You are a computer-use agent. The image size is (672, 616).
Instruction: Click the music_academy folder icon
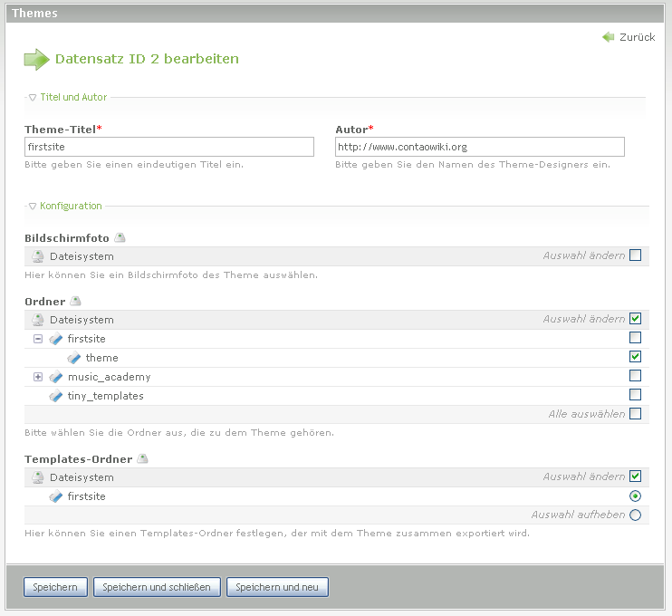pos(56,377)
